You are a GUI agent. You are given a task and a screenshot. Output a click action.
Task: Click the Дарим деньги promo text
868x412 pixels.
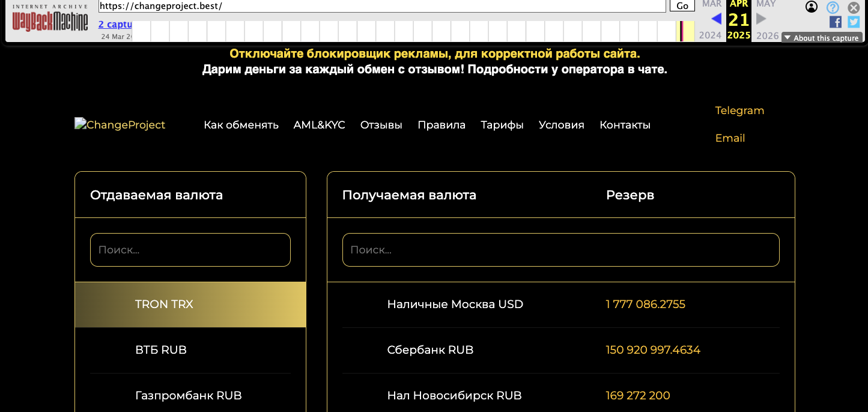(x=435, y=70)
